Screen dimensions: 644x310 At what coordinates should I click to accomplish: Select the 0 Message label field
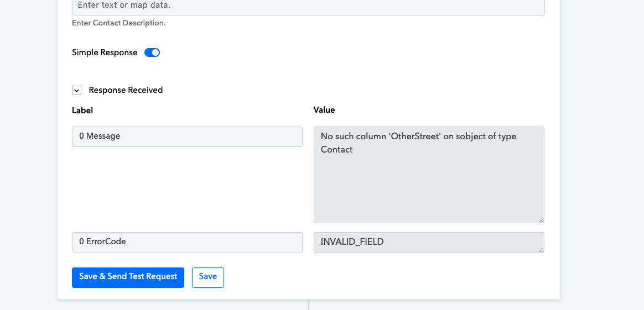(188, 136)
